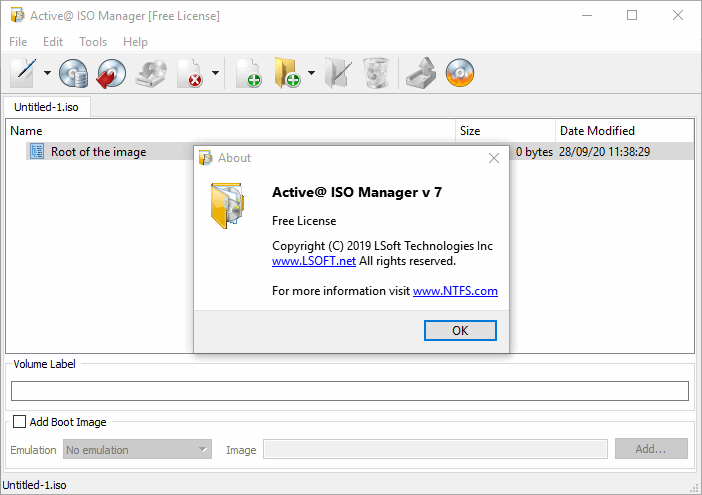This screenshot has width=702, height=495.
Task: Expand the arrow beside new ISO icon
Action: pos(47,73)
